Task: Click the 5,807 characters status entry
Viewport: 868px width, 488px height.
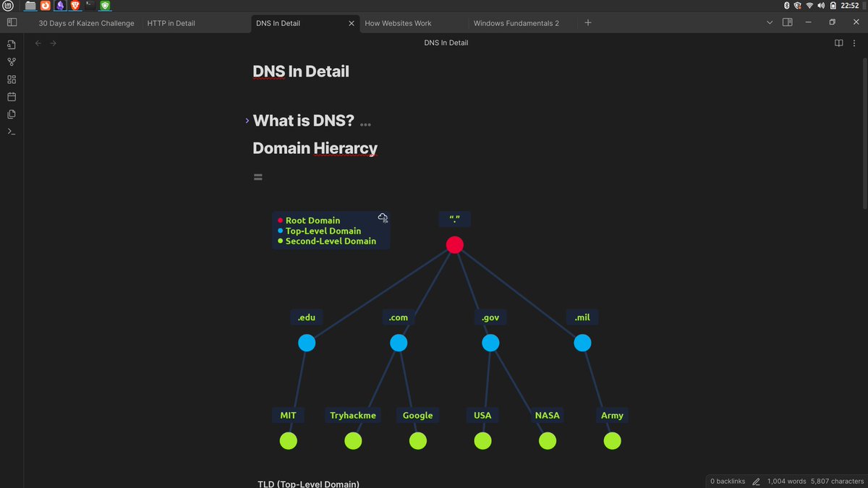Action: tap(836, 481)
